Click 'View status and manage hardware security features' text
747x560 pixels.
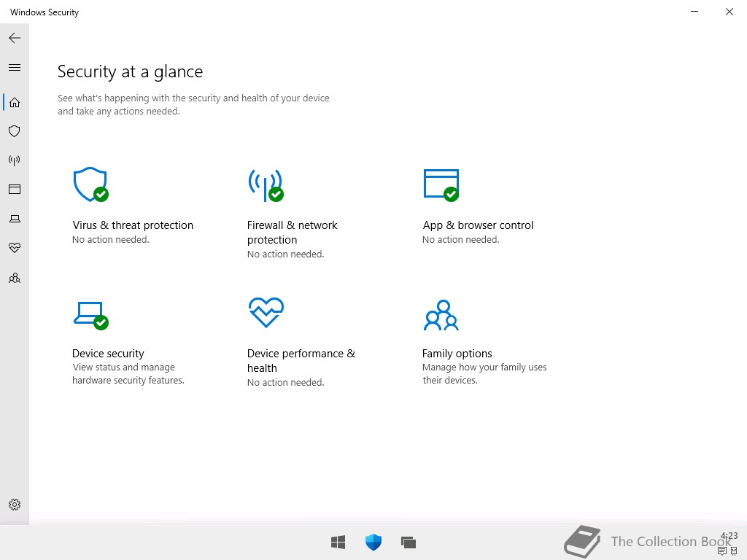pos(128,374)
